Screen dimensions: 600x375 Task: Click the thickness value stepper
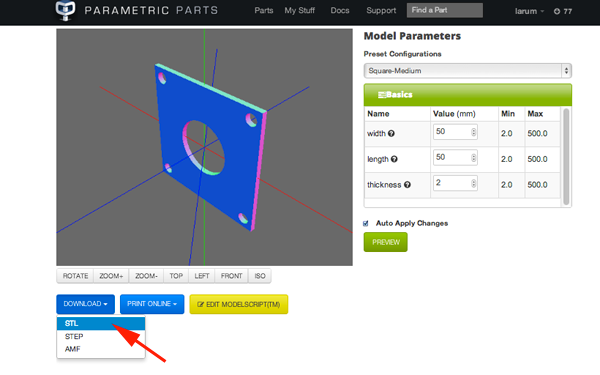click(473, 184)
